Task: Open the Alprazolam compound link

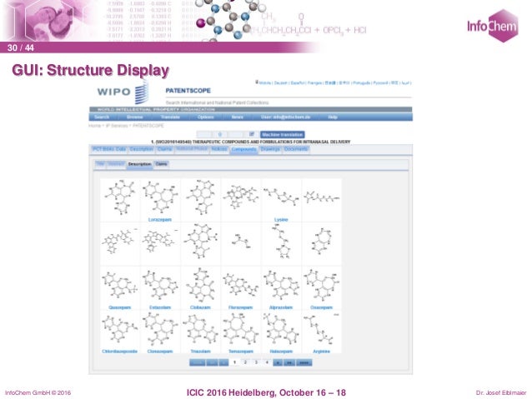Action: (281, 307)
